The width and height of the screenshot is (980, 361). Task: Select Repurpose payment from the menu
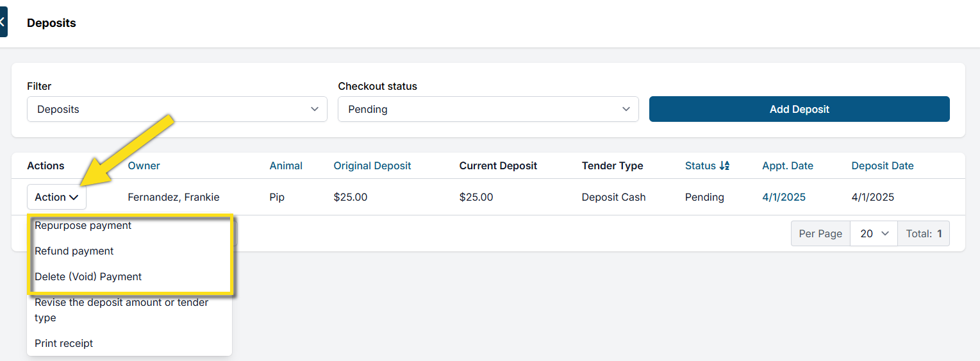tap(83, 226)
